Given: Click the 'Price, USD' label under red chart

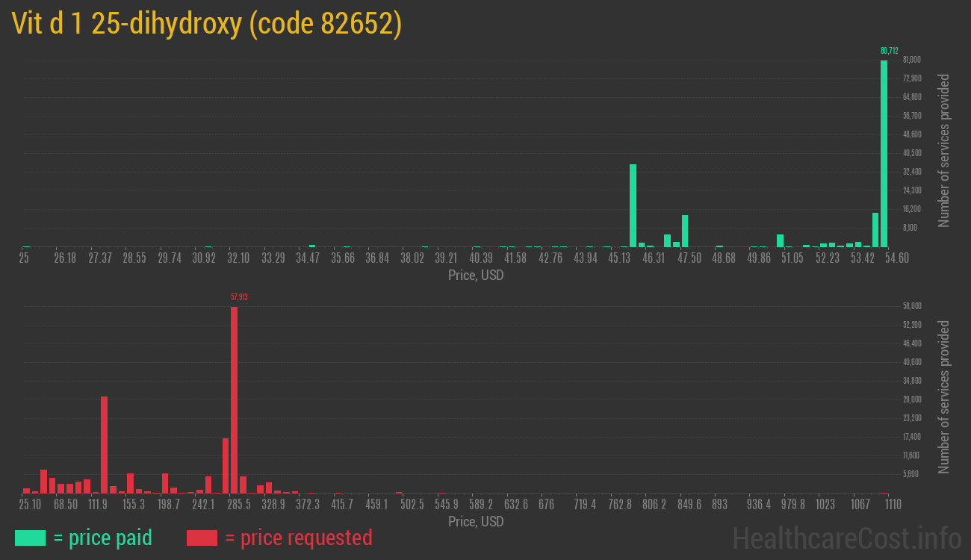Looking at the screenshot, I should tap(476, 521).
